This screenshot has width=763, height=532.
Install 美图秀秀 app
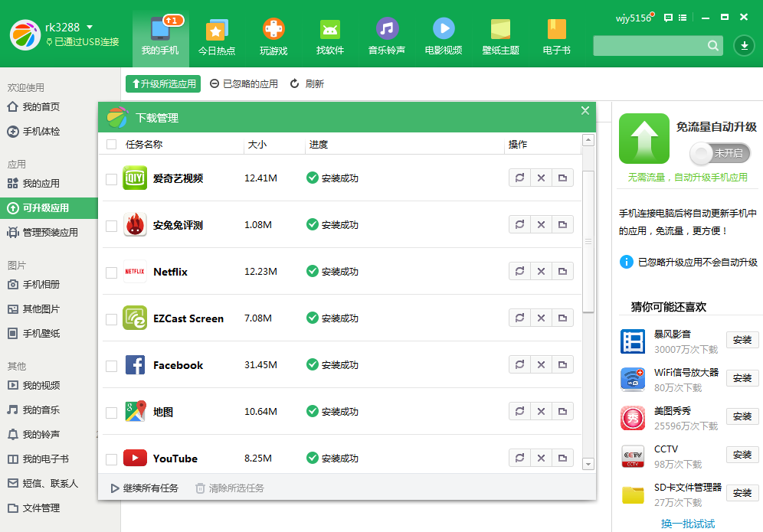[x=742, y=416]
